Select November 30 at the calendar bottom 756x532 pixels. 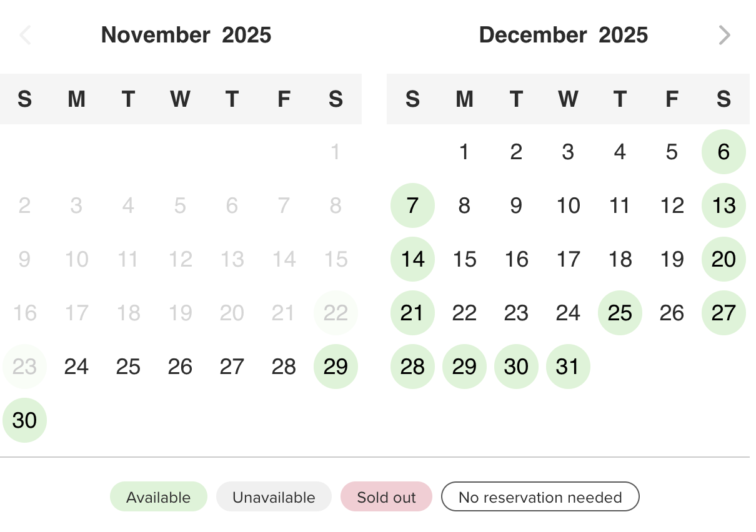[24, 420]
